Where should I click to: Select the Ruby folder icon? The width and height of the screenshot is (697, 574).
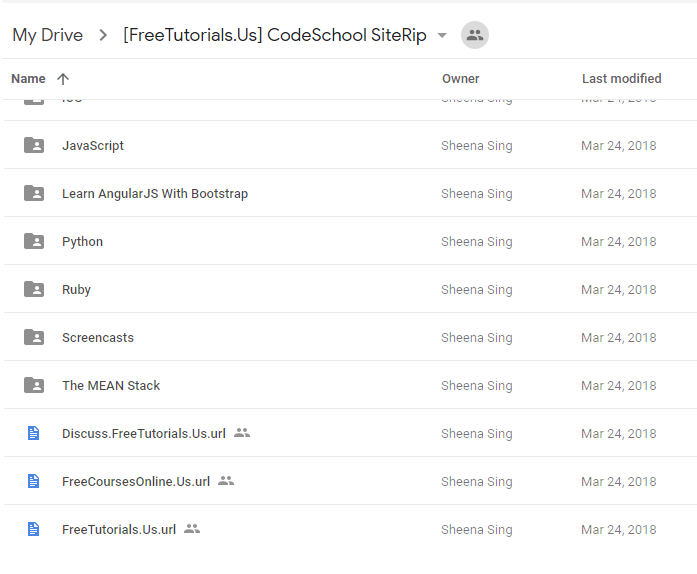pos(34,289)
